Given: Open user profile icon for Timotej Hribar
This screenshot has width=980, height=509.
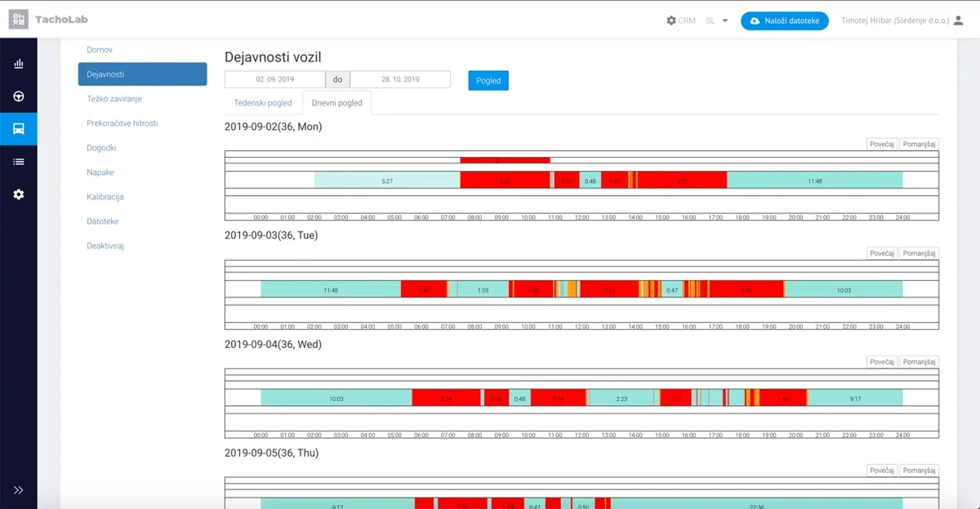Looking at the screenshot, I should tap(958, 20).
